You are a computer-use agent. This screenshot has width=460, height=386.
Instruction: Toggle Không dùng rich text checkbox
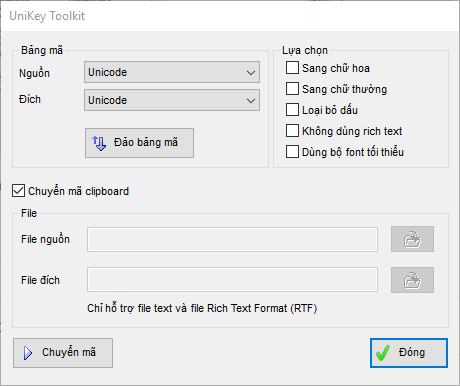coord(292,131)
